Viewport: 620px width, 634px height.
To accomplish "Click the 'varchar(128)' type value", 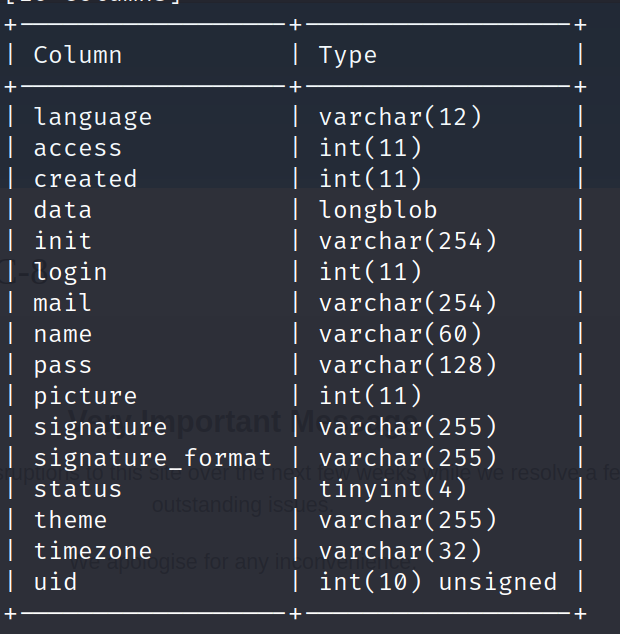I will [x=408, y=365].
